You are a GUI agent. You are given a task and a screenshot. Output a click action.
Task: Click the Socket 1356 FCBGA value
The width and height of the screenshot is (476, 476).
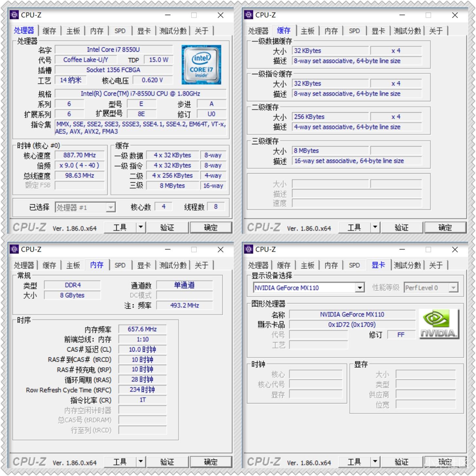click(x=114, y=70)
